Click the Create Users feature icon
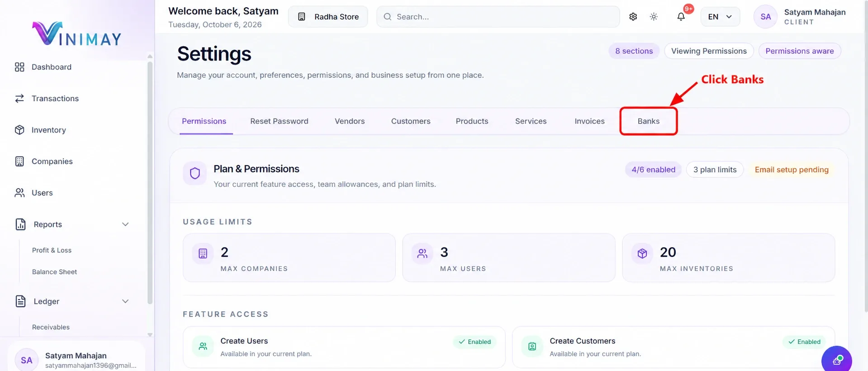868x371 pixels. 203,346
